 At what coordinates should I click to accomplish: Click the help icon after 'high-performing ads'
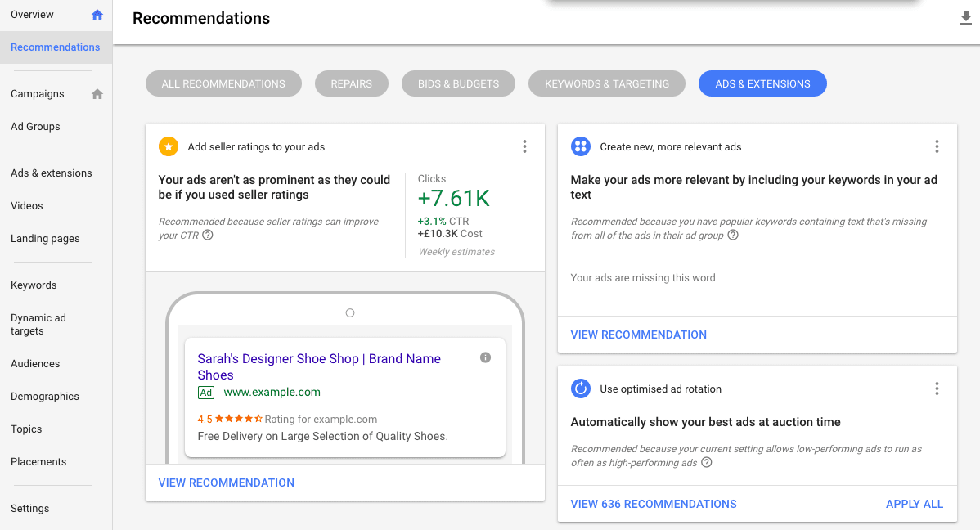click(x=706, y=462)
